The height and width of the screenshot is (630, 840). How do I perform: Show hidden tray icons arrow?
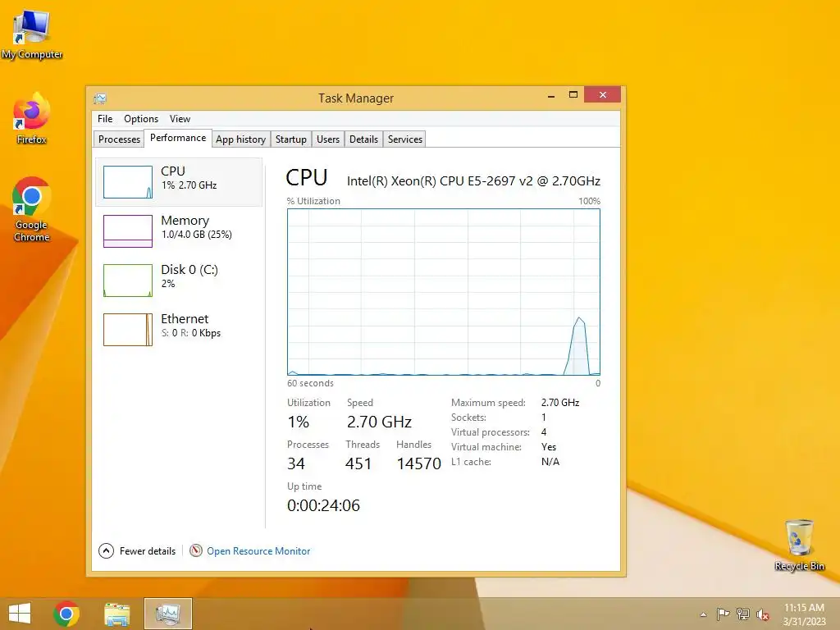pyautogui.click(x=703, y=614)
